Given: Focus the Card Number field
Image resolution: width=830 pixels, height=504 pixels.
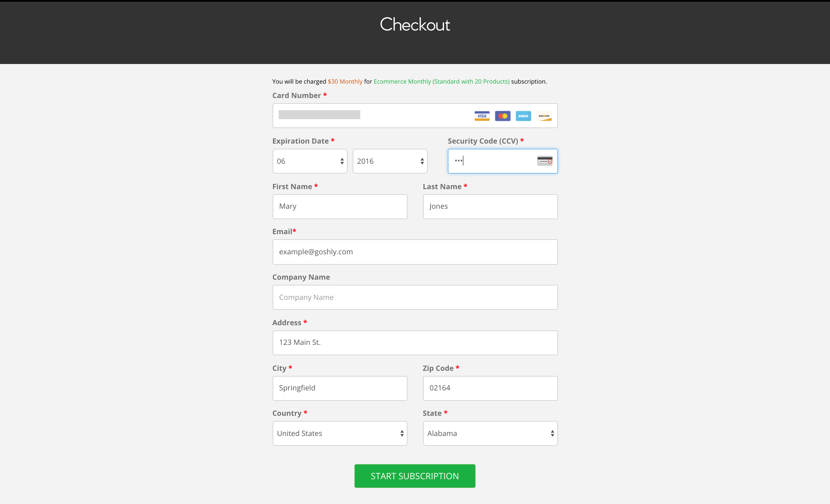Looking at the screenshot, I should point(371,116).
